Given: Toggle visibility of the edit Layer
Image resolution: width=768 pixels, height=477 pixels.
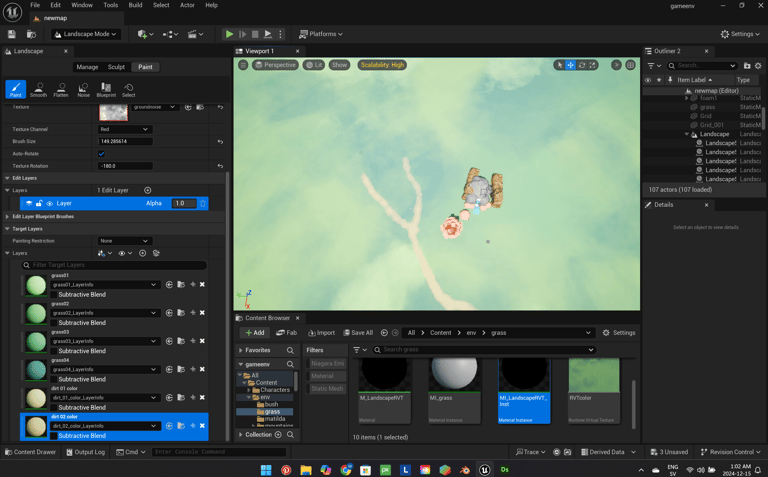Looking at the screenshot, I should pos(49,203).
